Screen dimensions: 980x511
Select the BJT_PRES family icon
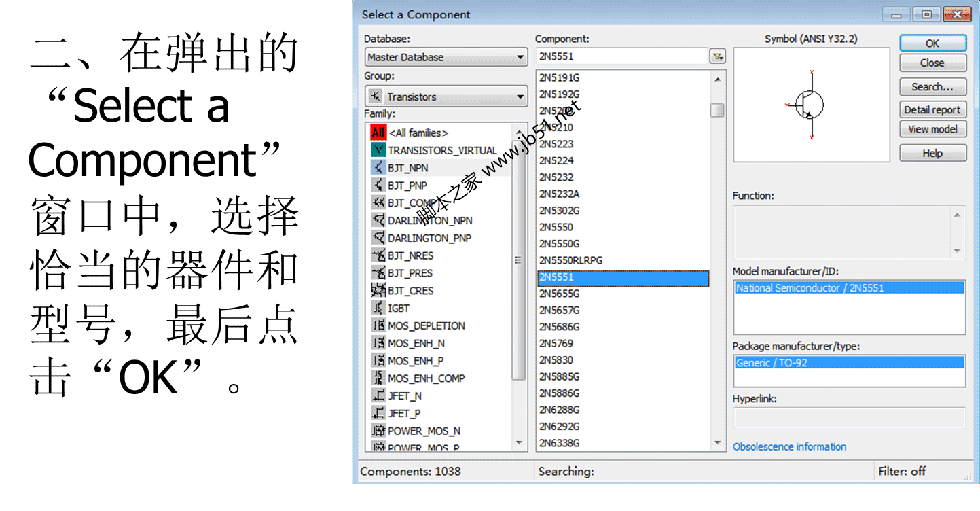click(x=378, y=273)
